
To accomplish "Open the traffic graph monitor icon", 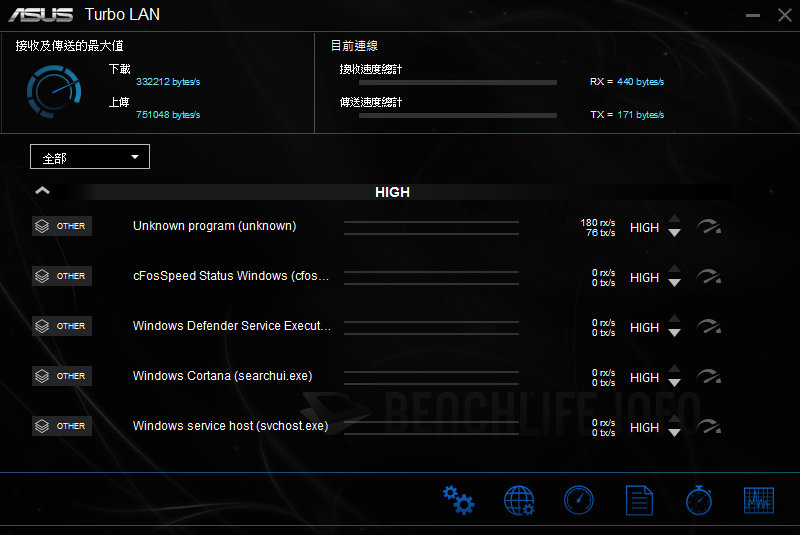I will pos(759,500).
